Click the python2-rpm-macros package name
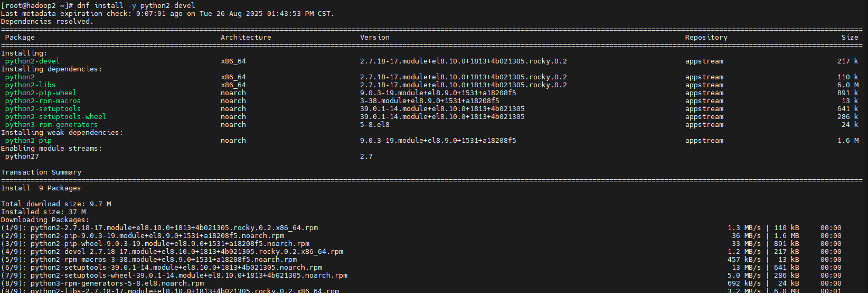 coord(43,100)
